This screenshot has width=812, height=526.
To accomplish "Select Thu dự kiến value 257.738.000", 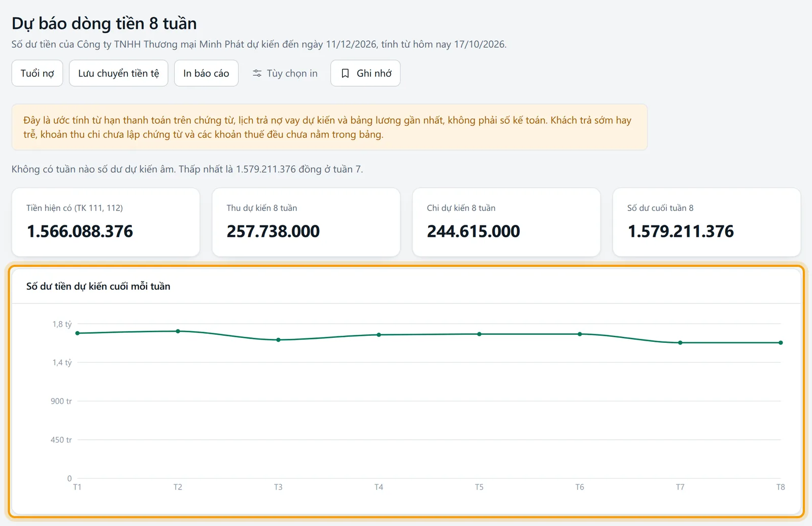I will coord(273,231).
